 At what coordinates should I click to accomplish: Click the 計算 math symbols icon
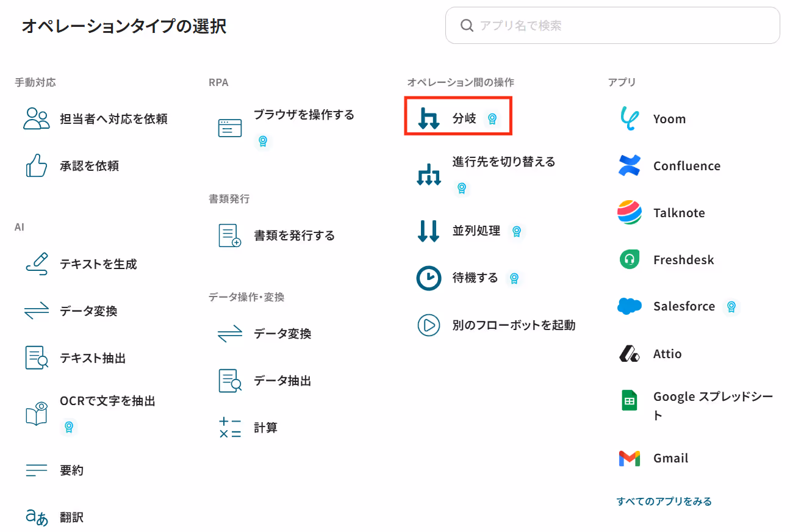point(230,428)
